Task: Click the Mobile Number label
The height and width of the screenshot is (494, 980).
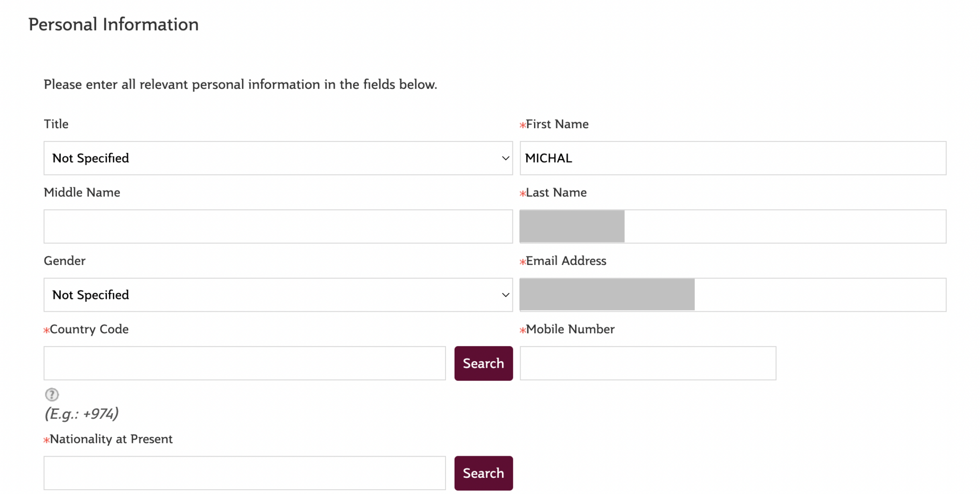Action: (x=570, y=329)
